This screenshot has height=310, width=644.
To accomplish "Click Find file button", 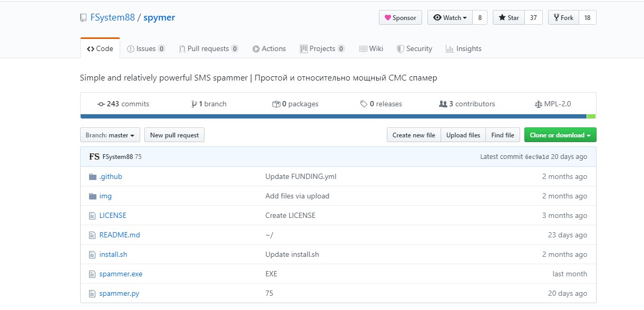I will pyautogui.click(x=503, y=135).
